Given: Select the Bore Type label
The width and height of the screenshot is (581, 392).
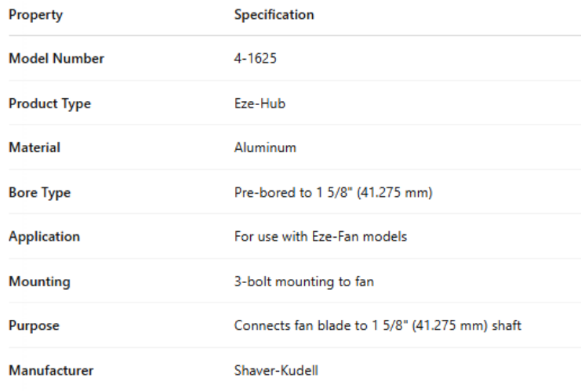Looking at the screenshot, I should point(40,192).
